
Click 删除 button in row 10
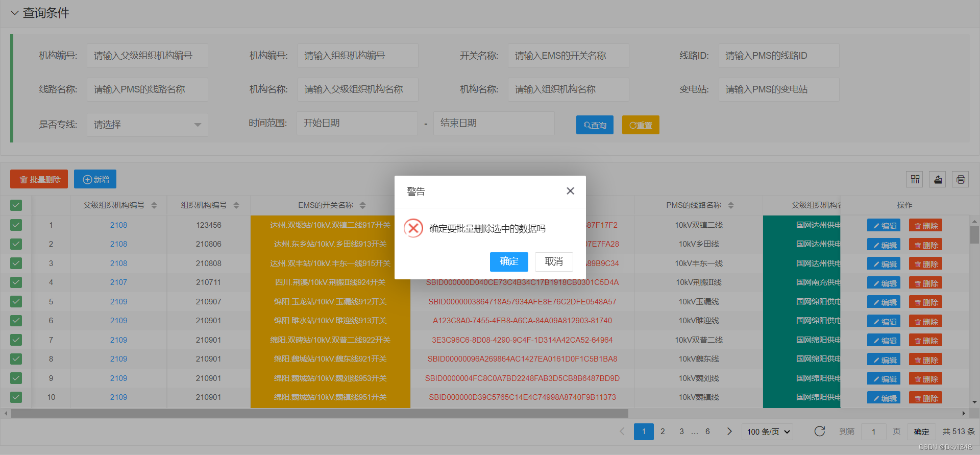(x=925, y=398)
